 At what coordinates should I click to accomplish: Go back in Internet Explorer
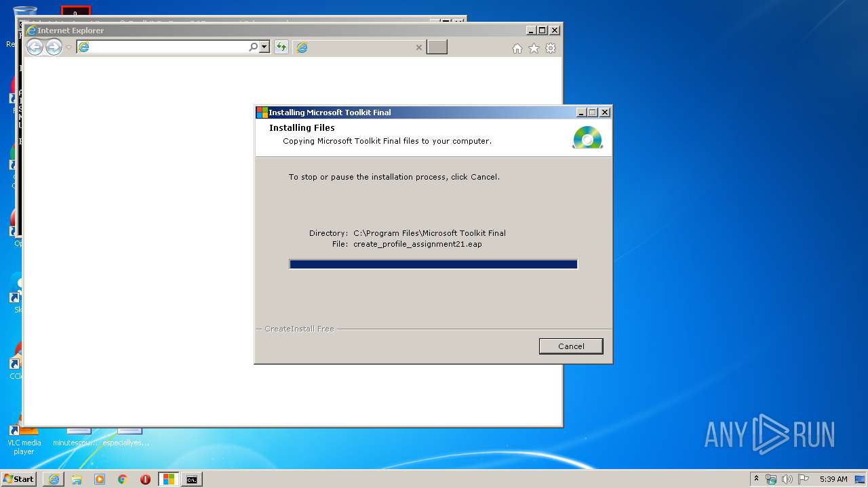tap(35, 47)
